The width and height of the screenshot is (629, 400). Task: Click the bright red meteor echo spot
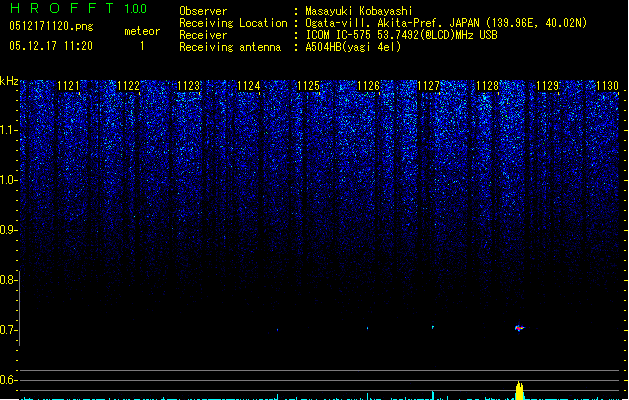[x=519, y=328]
